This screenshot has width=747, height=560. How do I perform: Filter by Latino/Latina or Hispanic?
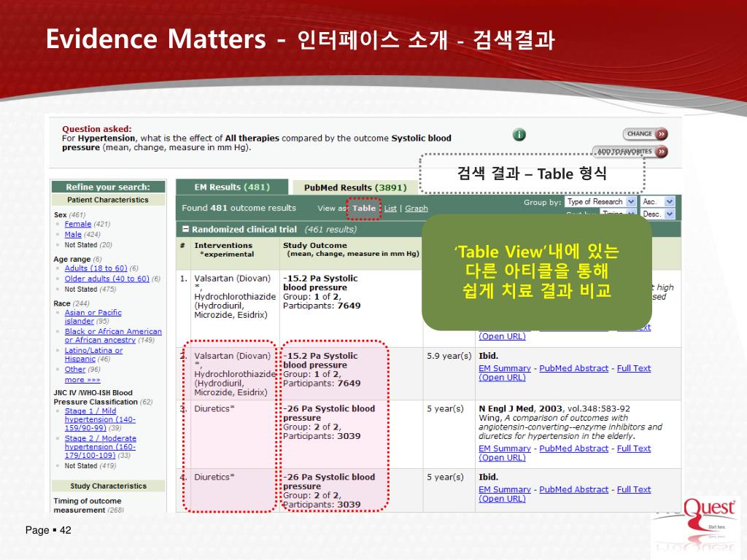coord(93,355)
